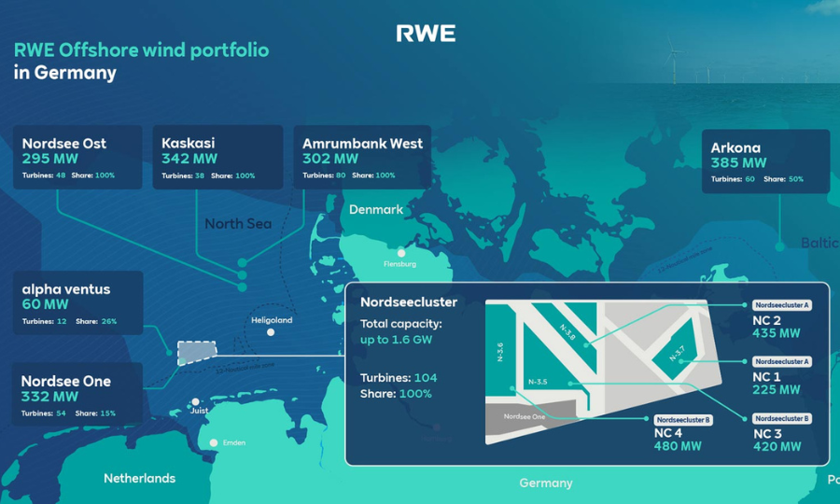Click the 'Netherlands' country label
840x504 pixels.
click(139, 478)
